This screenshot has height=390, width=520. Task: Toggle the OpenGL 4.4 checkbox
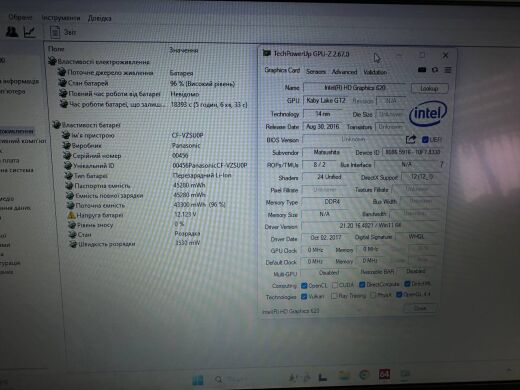click(399, 295)
